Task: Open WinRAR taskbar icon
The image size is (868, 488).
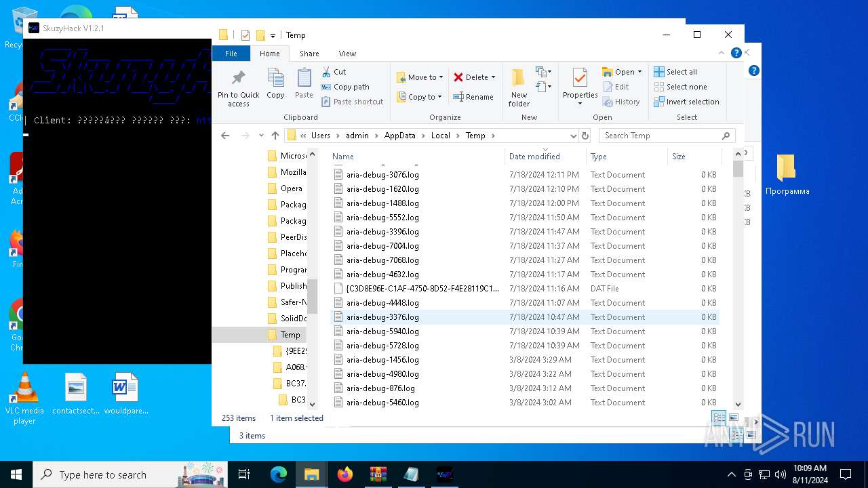Action: pos(378,474)
